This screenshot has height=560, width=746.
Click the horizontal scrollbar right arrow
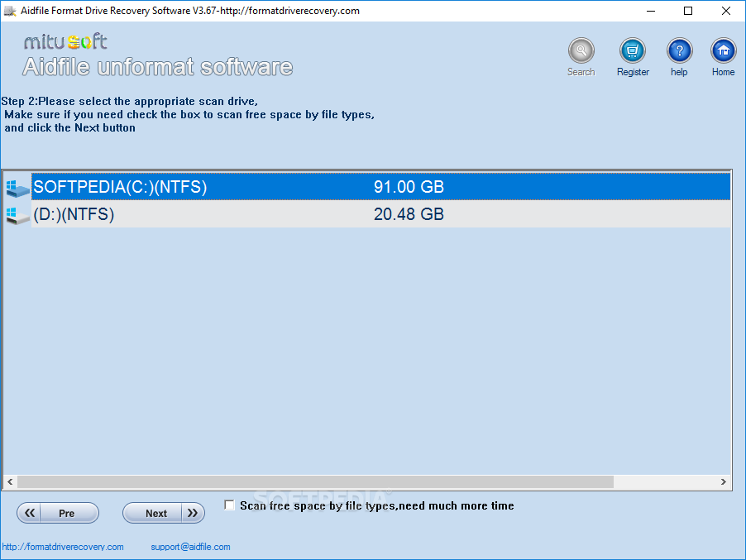pos(723,481)
